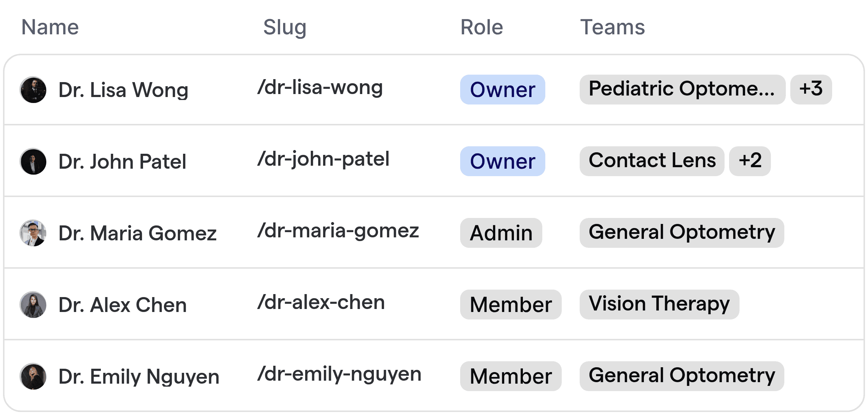Select the Contact Lens team badge
The image size is (868, 415).
point(651,161)
